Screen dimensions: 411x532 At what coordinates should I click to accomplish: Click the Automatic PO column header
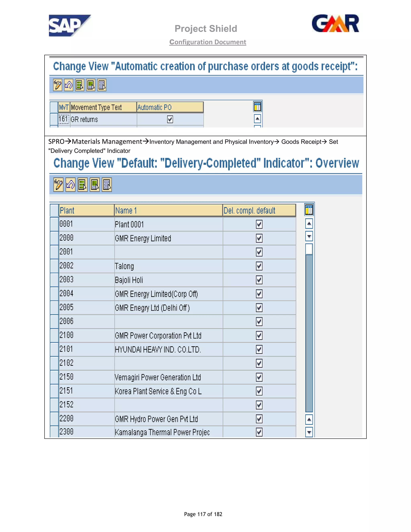pyautogui.click(x=170, y=107)
